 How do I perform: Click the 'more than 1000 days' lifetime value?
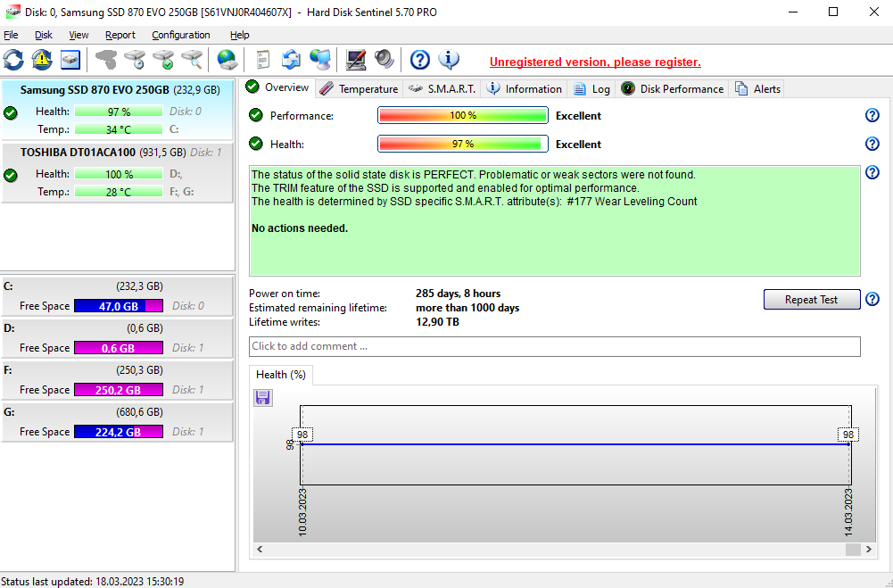tap(467, 308)
